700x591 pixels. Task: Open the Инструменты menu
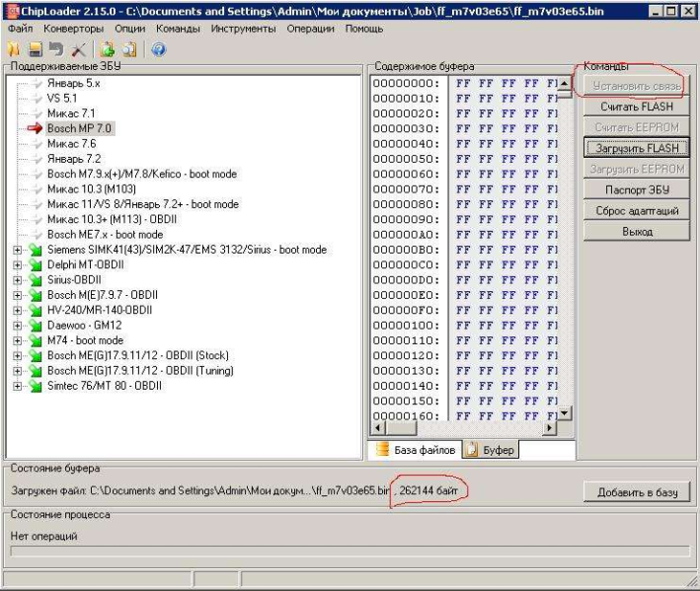pos(243,30)
